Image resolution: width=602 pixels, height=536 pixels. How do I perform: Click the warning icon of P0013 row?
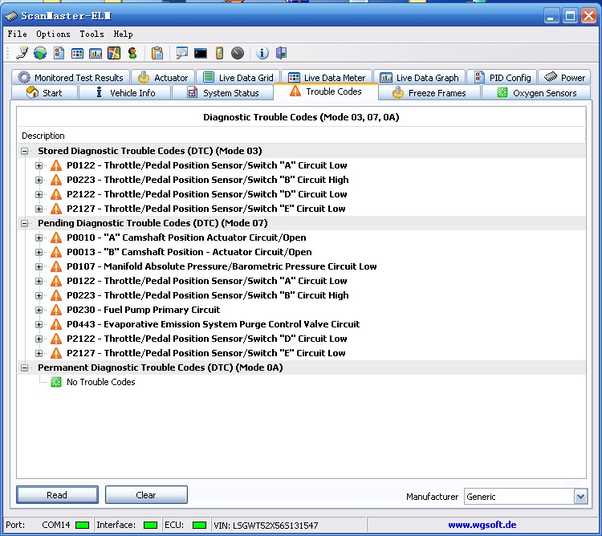(56, 252)
